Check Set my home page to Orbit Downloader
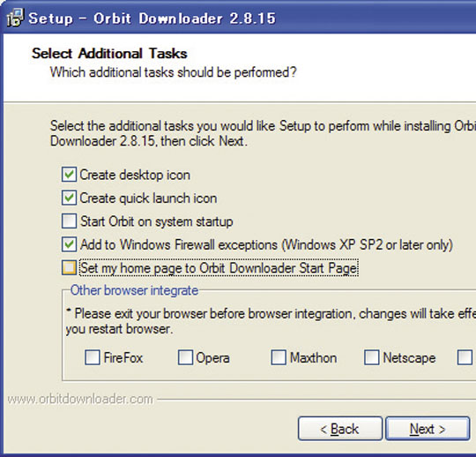476x457 pixels. click(69, 267)
